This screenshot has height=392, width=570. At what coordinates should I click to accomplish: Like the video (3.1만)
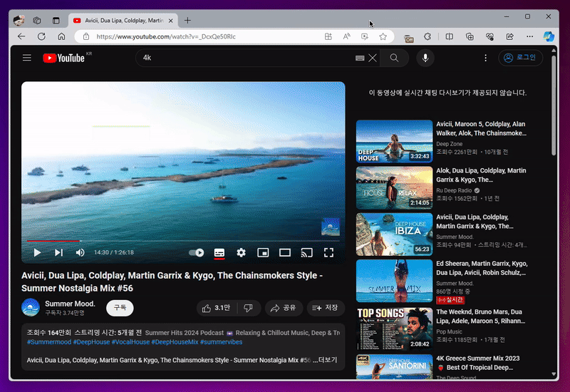tap(217, 309)
